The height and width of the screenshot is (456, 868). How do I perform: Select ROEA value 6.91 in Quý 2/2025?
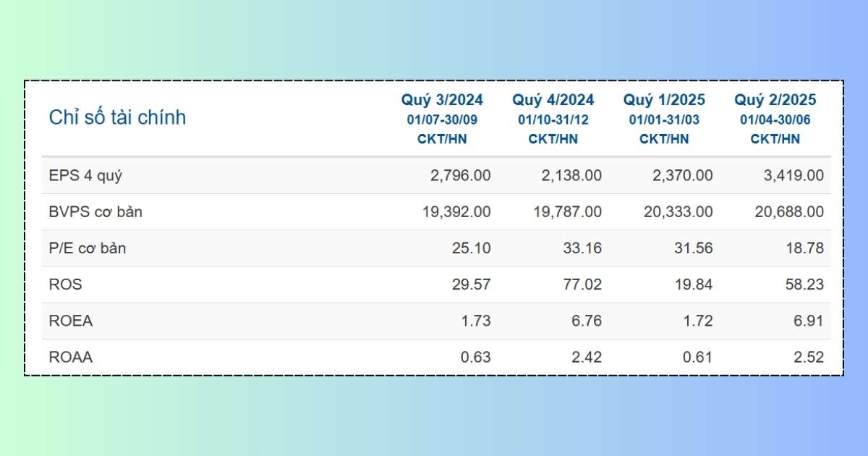click(x=809, y=321)
